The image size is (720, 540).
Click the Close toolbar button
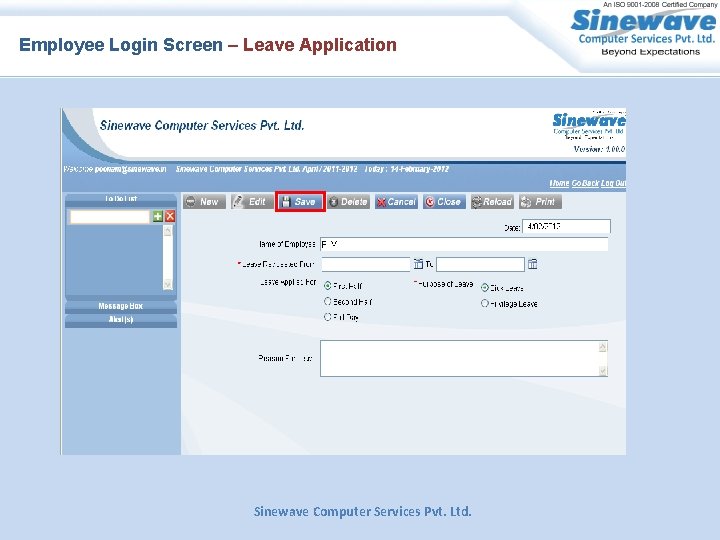click(x=444, y=202)
